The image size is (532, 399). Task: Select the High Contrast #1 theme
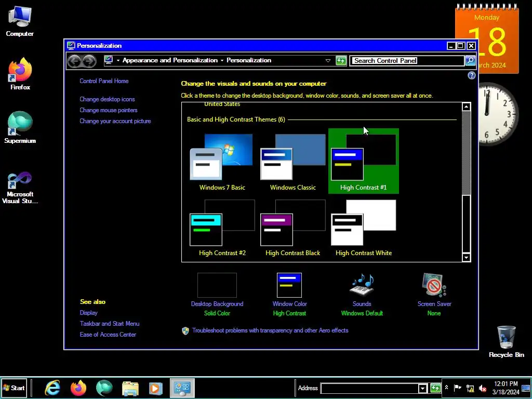pyautogui.click(x=363, y=161)
